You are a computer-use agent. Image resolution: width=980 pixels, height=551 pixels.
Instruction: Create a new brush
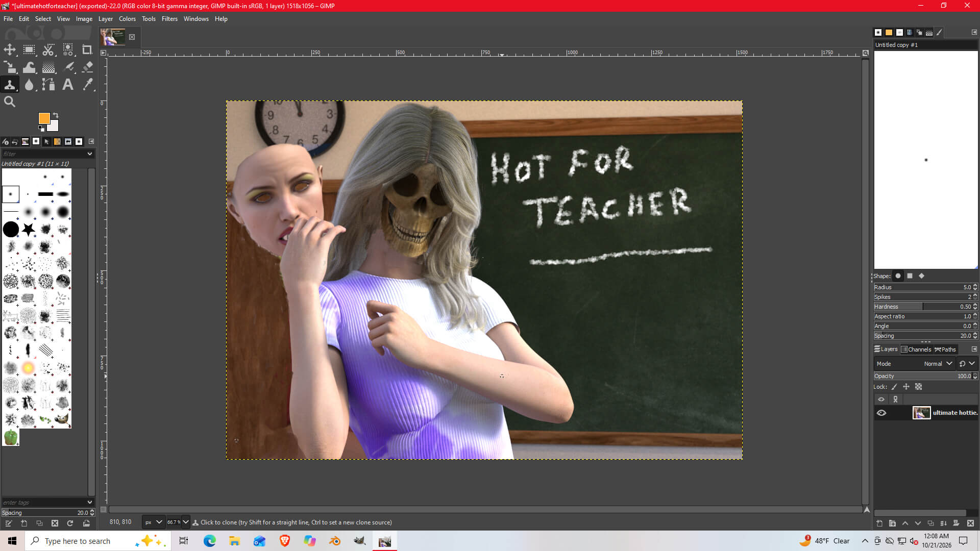pyautogui.click(x=24, y=523)
